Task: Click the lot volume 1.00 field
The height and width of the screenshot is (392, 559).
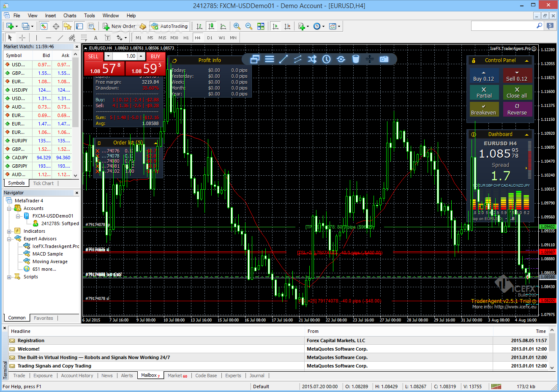Action: coord(125,56)
